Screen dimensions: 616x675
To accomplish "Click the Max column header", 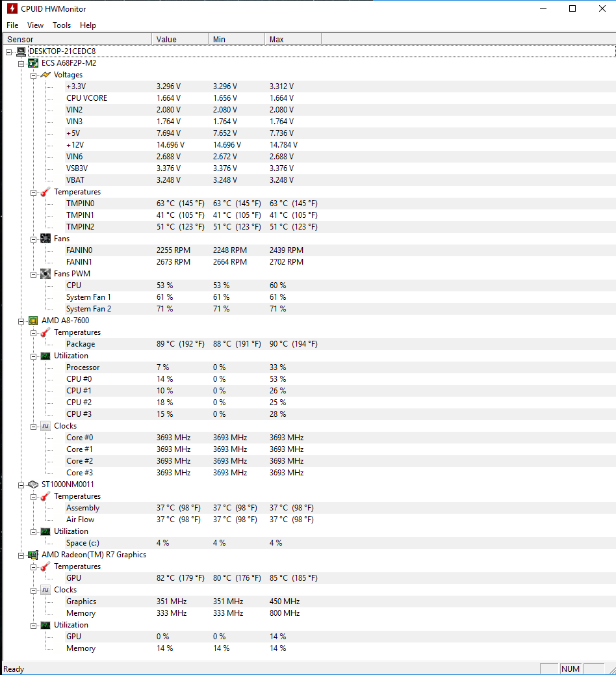I will pos(293,39).
